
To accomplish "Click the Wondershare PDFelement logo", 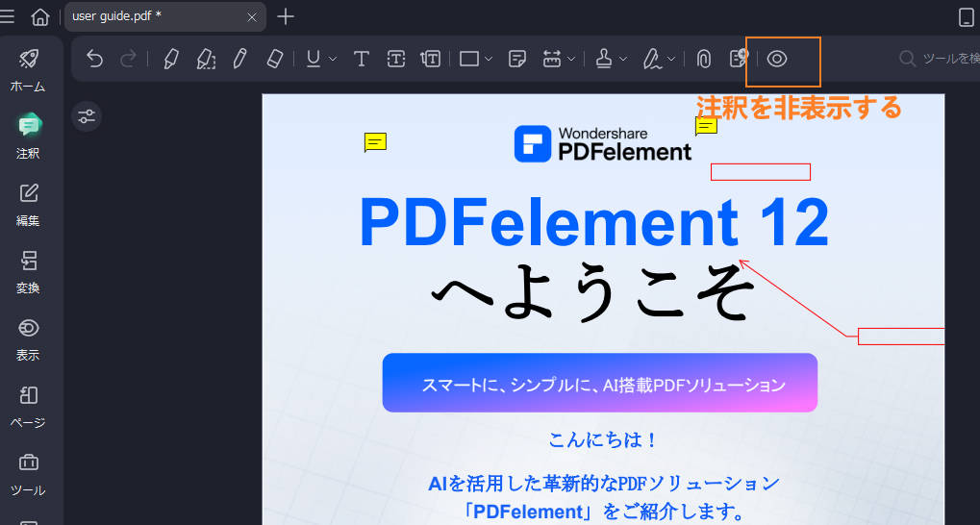I will pyautogui.click(x=602, y=144).
